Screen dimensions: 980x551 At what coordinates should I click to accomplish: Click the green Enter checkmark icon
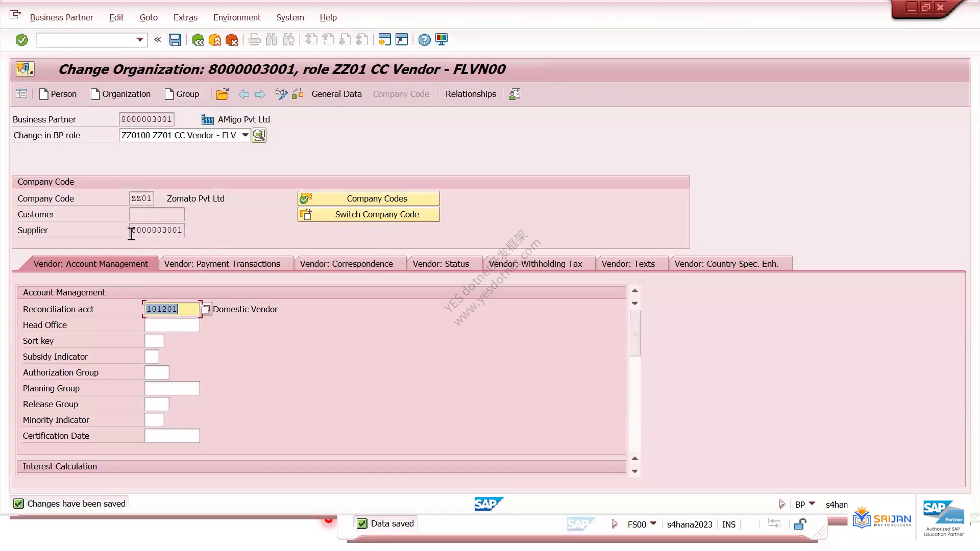click(21, 40)
